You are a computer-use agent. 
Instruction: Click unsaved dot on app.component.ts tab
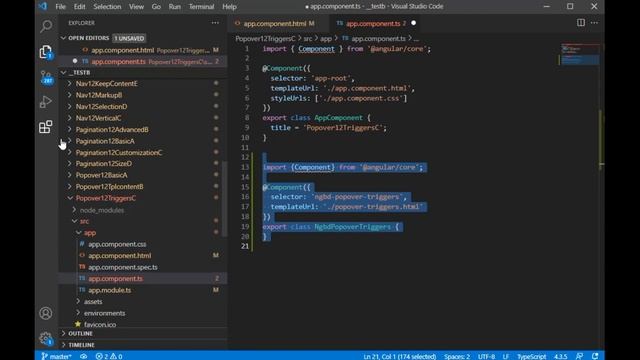(x=413, y=23)
